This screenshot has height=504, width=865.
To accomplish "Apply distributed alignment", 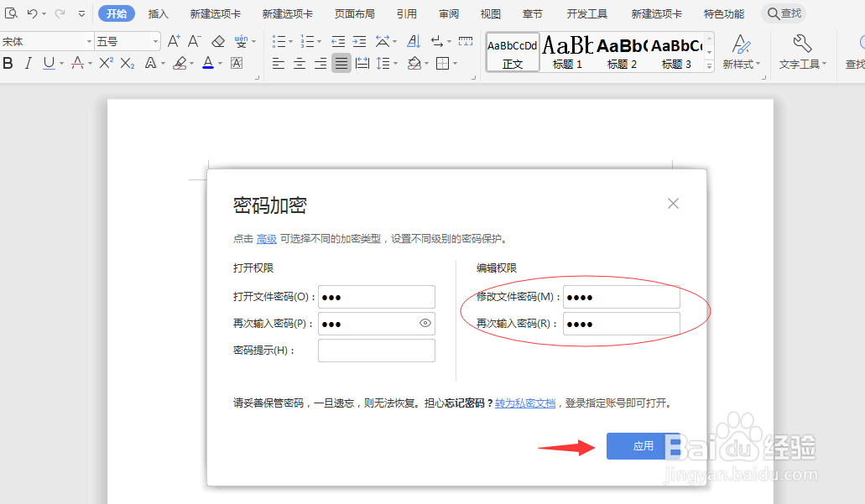I will [x=362, y=64].
